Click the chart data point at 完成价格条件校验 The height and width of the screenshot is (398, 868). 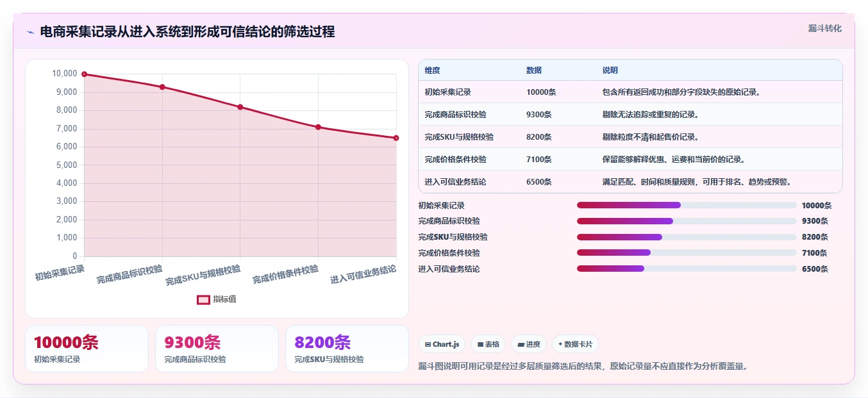tap(318, 127)
